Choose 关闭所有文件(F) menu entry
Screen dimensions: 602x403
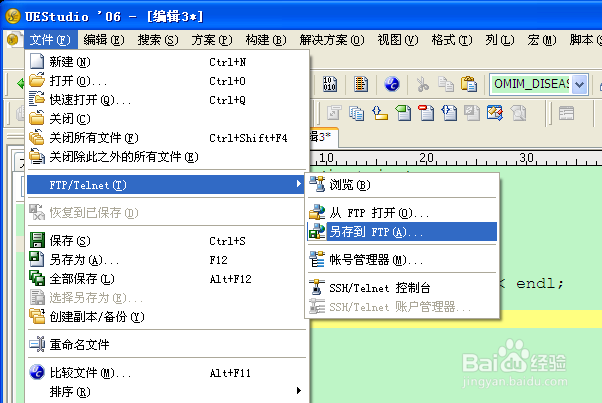tap(165, 137)
